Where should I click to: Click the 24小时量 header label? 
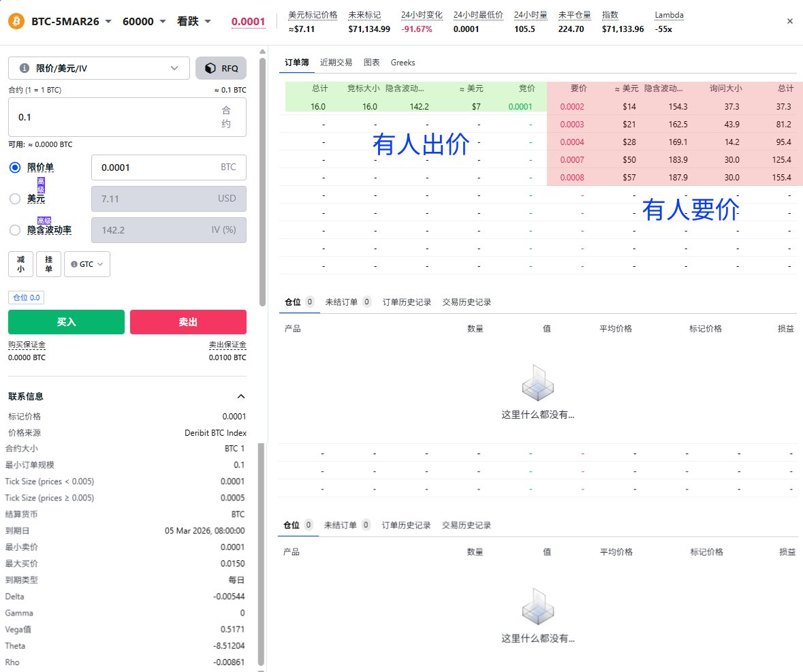pos(531,15)
